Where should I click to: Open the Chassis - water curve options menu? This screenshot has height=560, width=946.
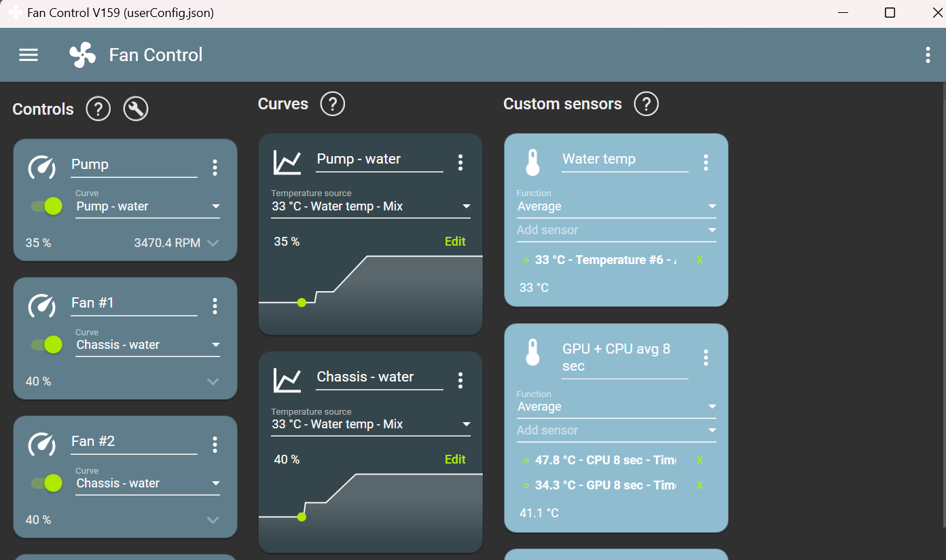460,380
